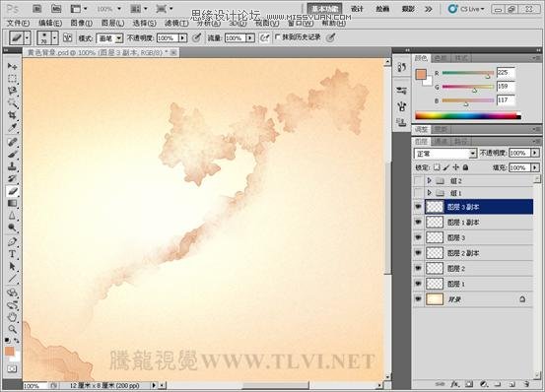Image resolution: width=545 pixels, height=392 pixels.
Task: Open the flow slider arrow
Action: tap(250, 37)
